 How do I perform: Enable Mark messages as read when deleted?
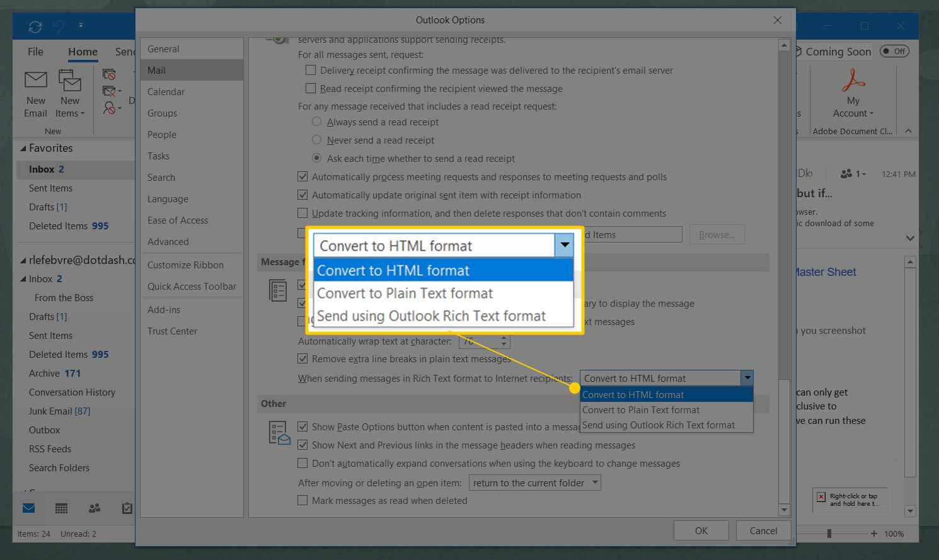point(302,500)
